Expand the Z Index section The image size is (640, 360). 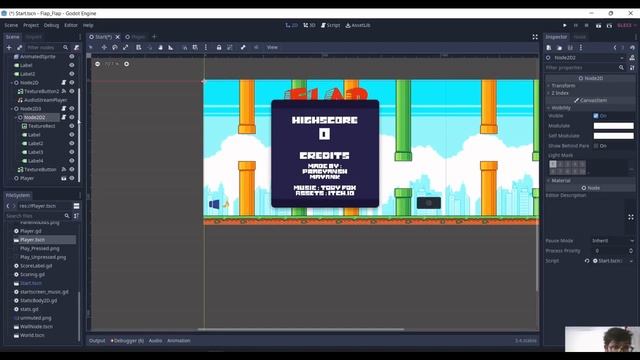(x=560, y=93)
